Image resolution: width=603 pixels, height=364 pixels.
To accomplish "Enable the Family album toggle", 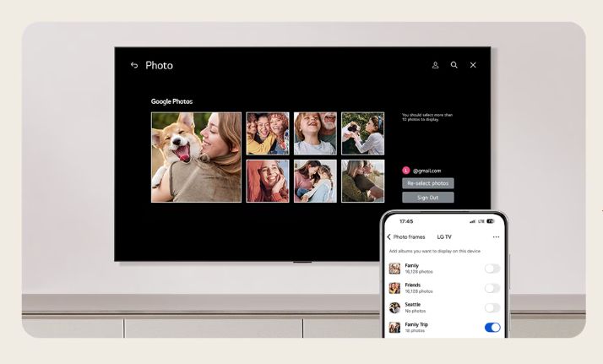I will click(x=492, y=269).
